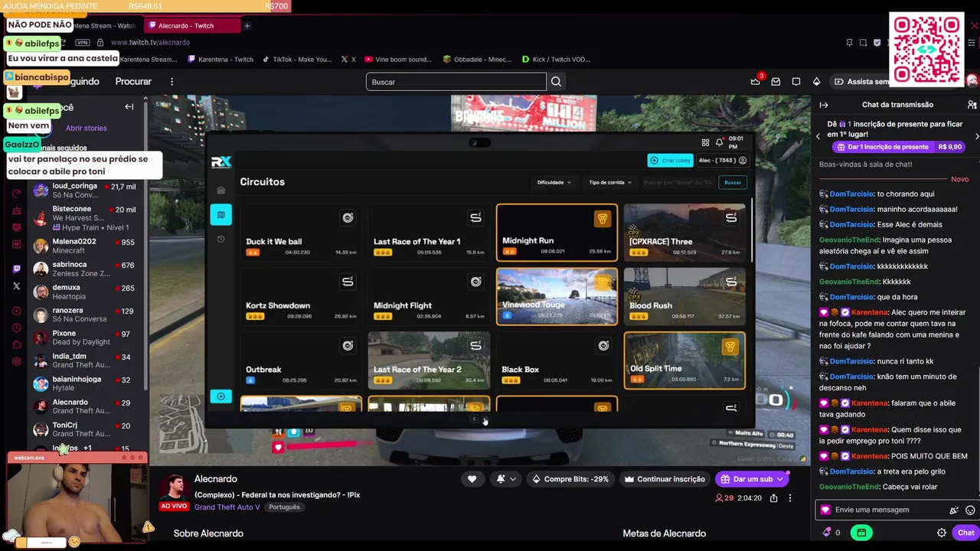Open the whispers speech bubble icon
Image resolution: width=980 pixels, height=551 pixels.
click(796, 81)
